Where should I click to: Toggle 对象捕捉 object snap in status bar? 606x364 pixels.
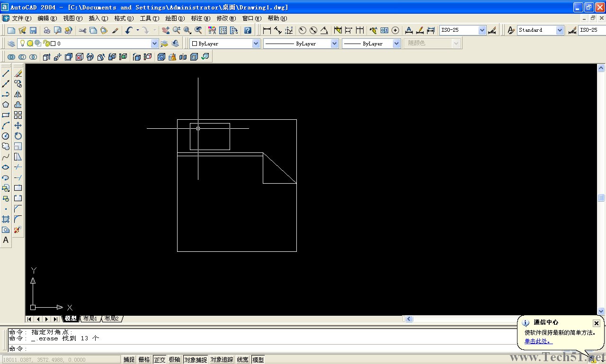(196, 360)
